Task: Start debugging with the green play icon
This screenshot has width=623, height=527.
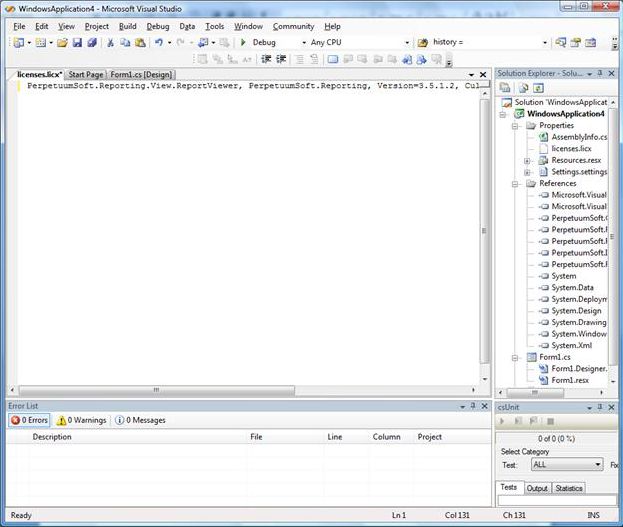Action: (243, 42)
